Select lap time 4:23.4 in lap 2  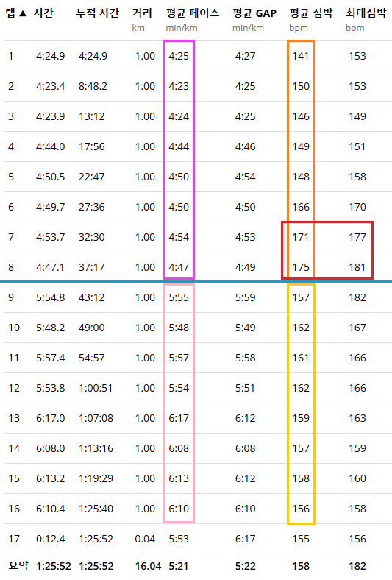tap(50, 86)
